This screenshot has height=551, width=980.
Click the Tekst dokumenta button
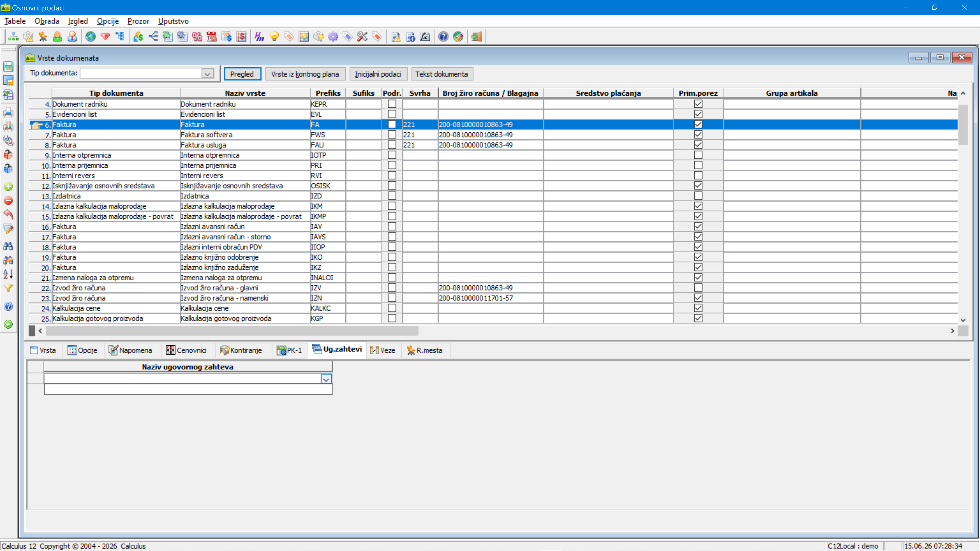(x=442, y=74)
